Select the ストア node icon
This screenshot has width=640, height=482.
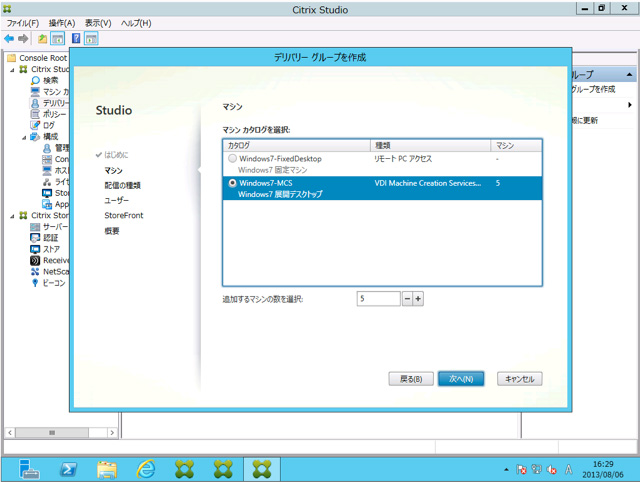coord(36,249)
